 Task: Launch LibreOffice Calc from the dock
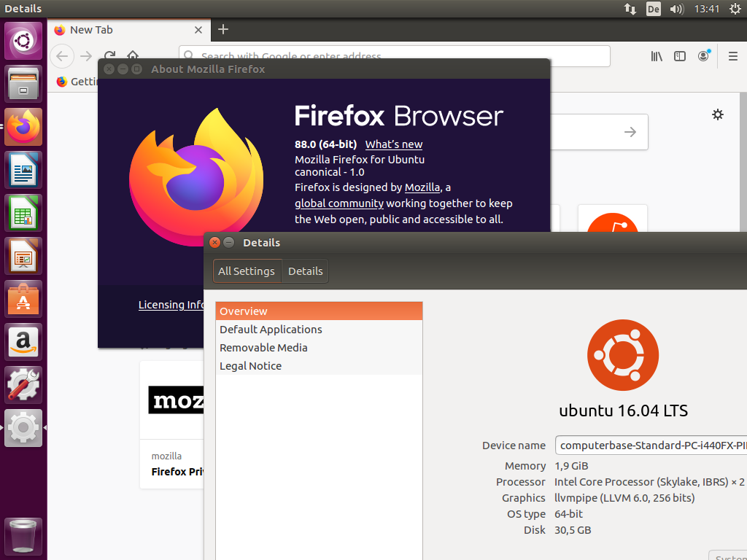[23, 213]
